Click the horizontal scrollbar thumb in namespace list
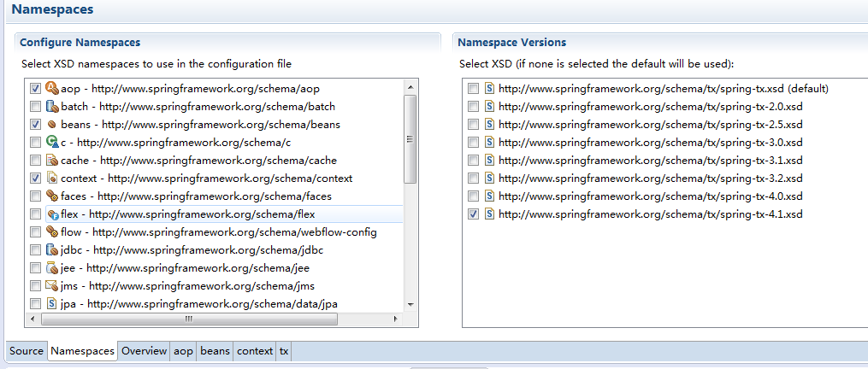 (189, 319)
